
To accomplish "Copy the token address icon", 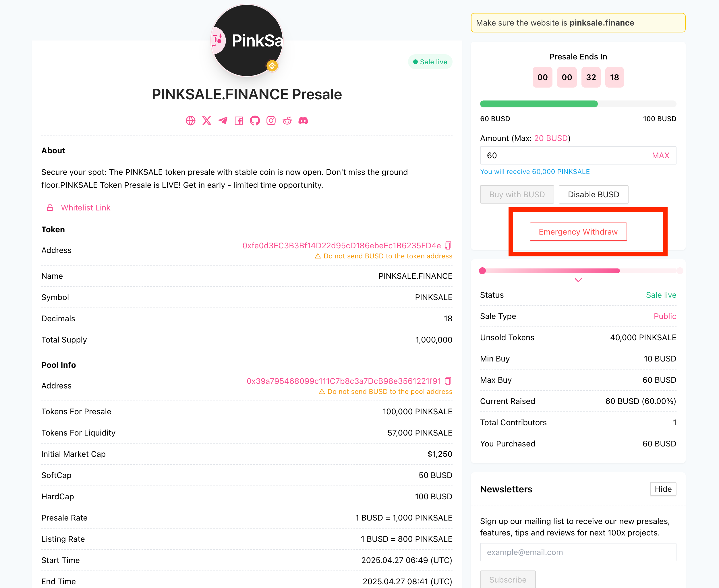I will (448, 245).
